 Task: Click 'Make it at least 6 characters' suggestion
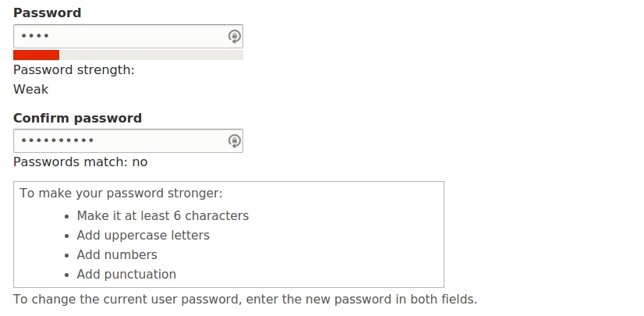coord(163,215)
